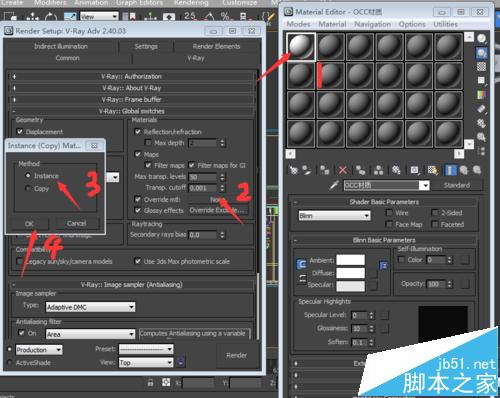Click Angle Snap toggle in main toolbar
The image size is (500, 398).
pyautogui.click(x=210, y=16)
